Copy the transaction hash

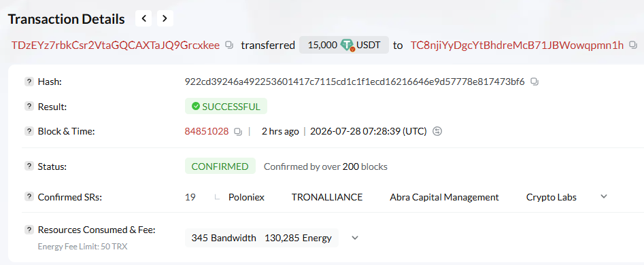[535, 82]
